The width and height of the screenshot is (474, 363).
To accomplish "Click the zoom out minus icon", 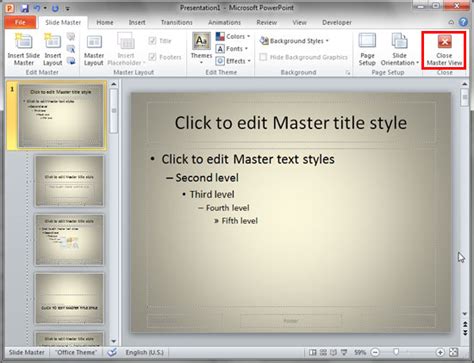I will coord(375,352).
